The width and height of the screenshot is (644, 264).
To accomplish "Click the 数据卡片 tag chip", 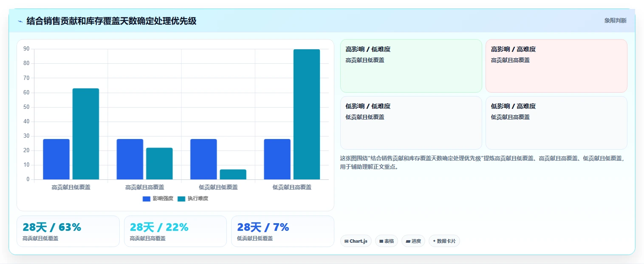I will (x=444, y=241).
